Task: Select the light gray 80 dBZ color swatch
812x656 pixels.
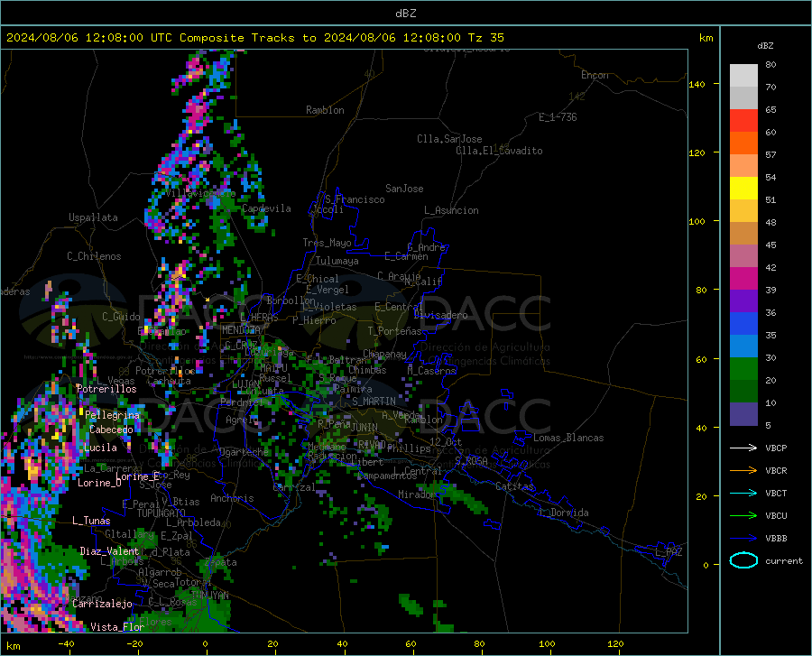Action: pyautogui.click(x=743, y=76)
